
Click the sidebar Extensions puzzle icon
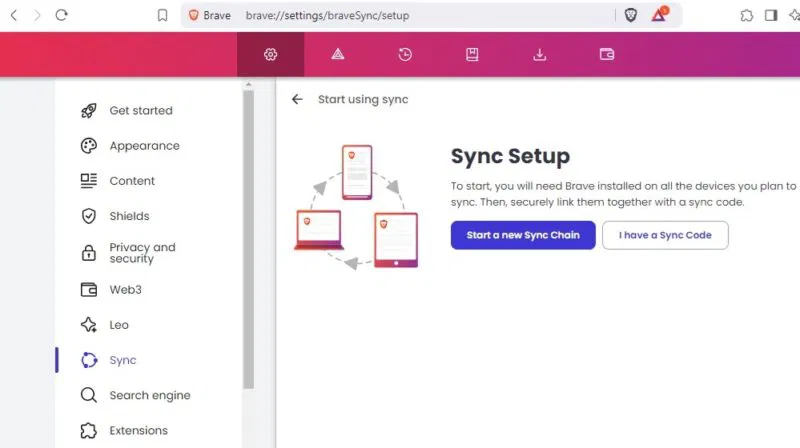[89, 430]
